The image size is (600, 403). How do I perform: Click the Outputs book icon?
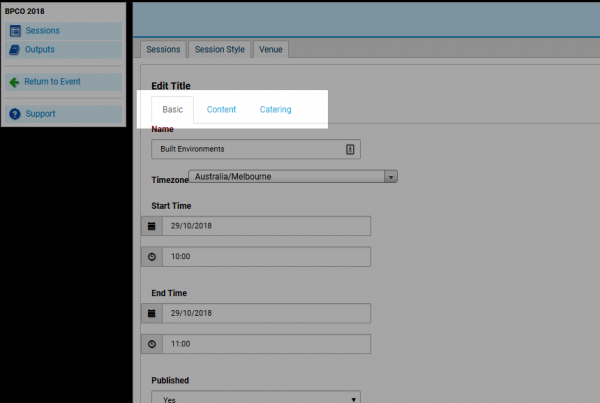(15, 50)
